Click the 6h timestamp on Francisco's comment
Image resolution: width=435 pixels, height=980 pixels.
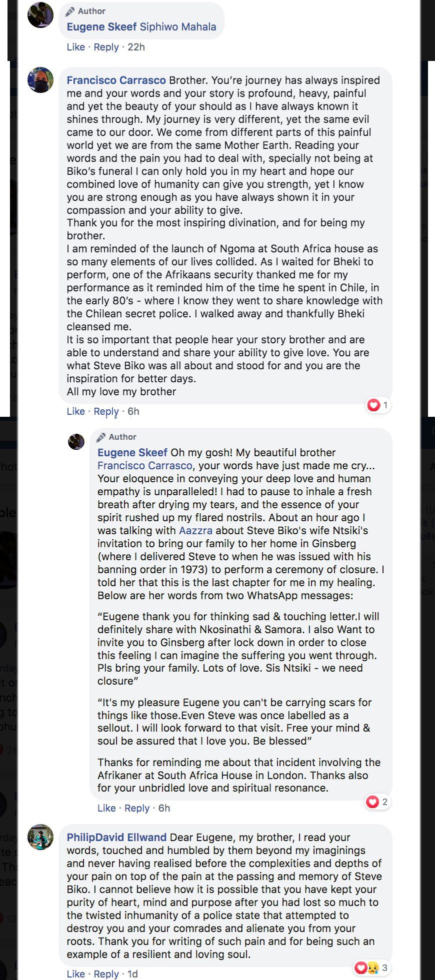click(x=133, y=411)
